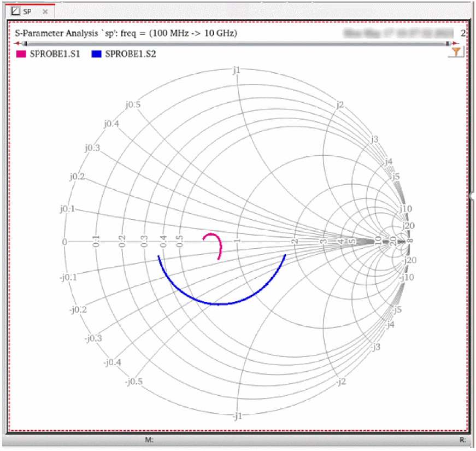This screenshot has width=476, height=451.
Task: Close the SP tab
Action: coord(46,11)
